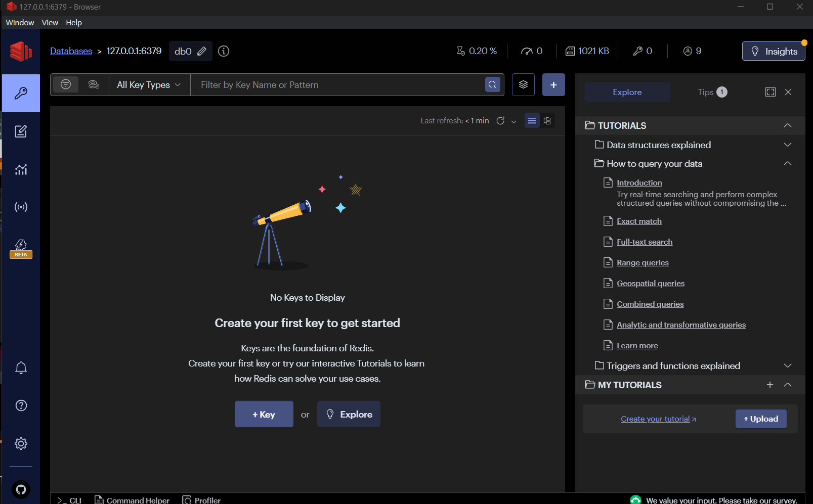Open the Pub/Sub broadcast icon

tap(21, 207)
